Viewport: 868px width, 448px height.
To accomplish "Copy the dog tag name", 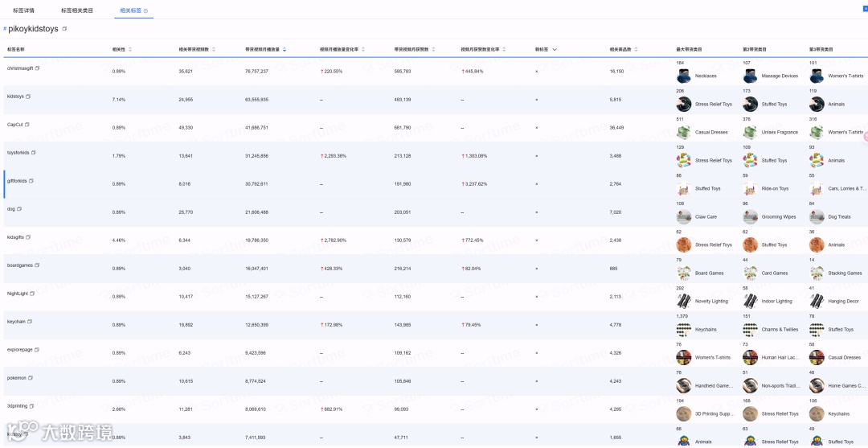I will (x=19, y=209).
